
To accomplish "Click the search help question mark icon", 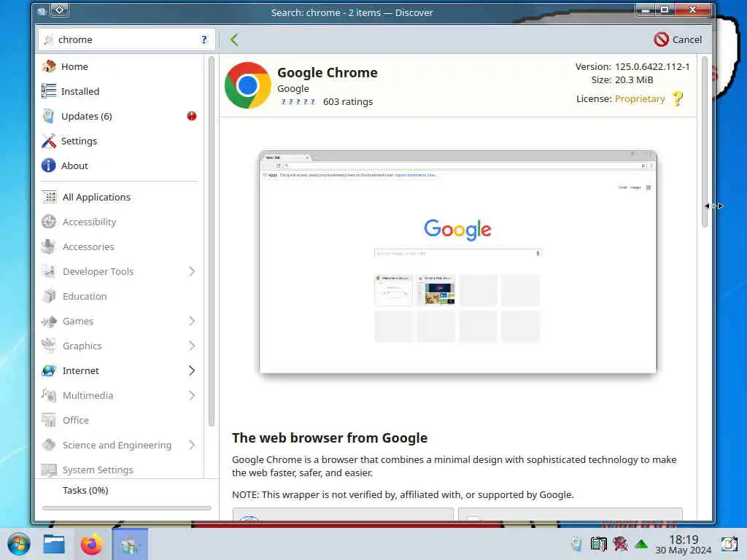I will click(204, 39).
